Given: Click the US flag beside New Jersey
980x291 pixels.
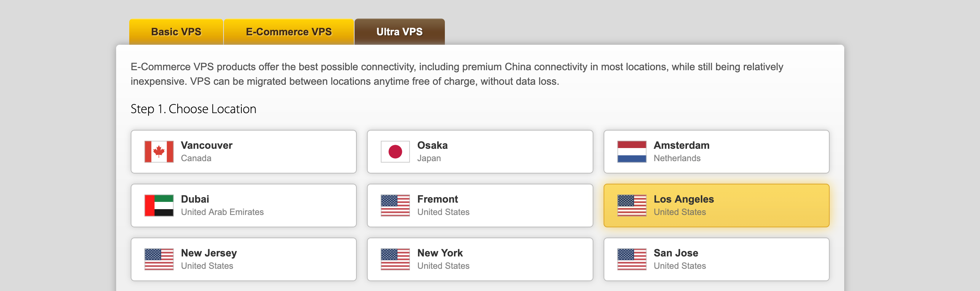Looking at the screenshot, I should click(159, 259).
